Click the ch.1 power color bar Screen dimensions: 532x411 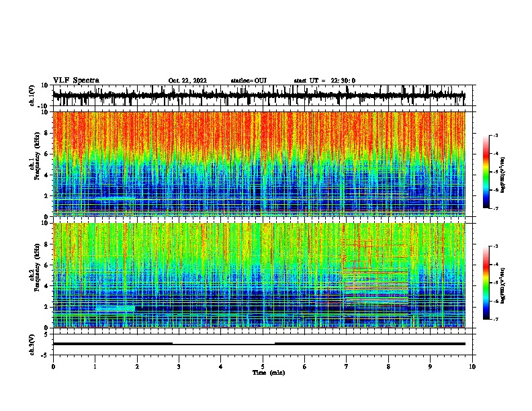coord(486,172)
